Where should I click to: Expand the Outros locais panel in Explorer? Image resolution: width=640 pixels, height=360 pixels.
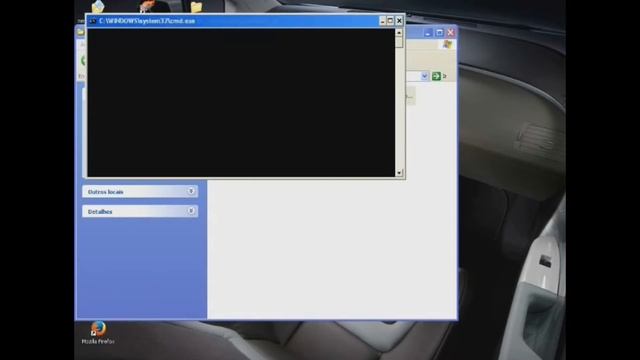pos(140,191)
